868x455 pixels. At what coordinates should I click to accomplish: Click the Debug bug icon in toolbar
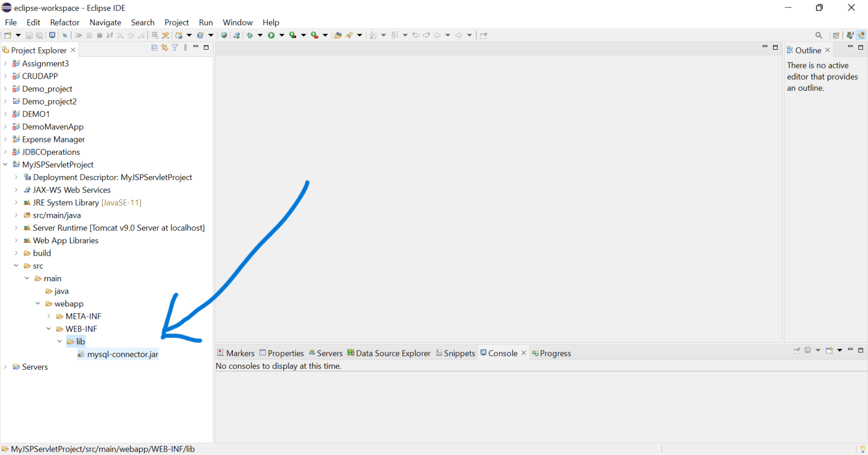click(x=249, y=35)
